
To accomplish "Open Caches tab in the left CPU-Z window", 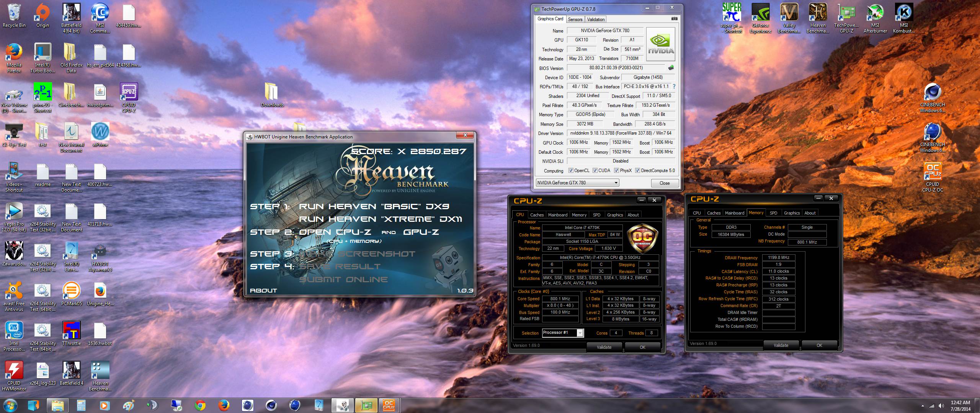I will pyautogui.click(x=537, y=215).
